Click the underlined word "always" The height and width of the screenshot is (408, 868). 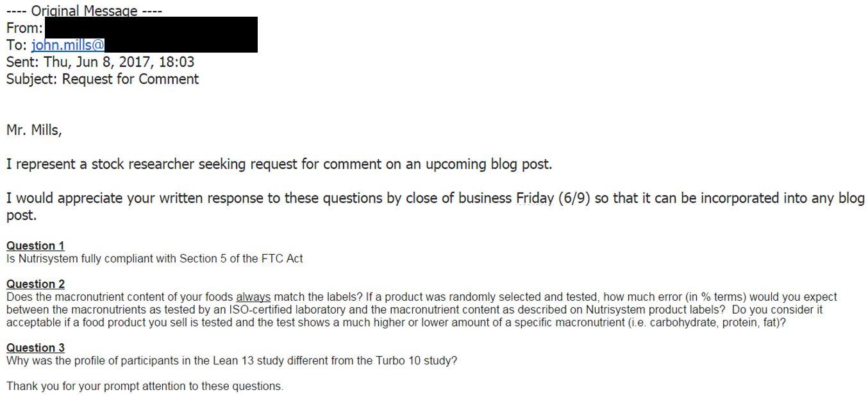point(253,297)
